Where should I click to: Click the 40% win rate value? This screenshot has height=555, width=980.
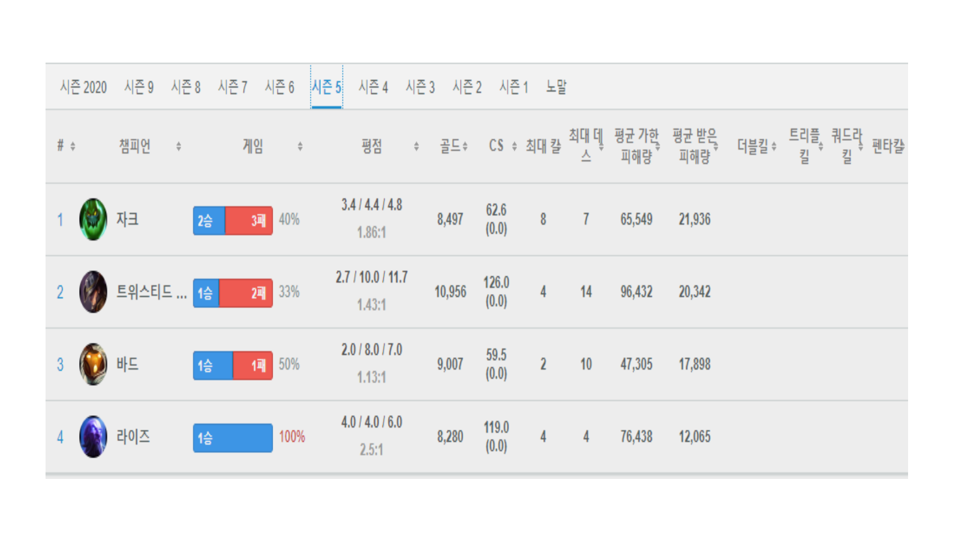point(289,220)
